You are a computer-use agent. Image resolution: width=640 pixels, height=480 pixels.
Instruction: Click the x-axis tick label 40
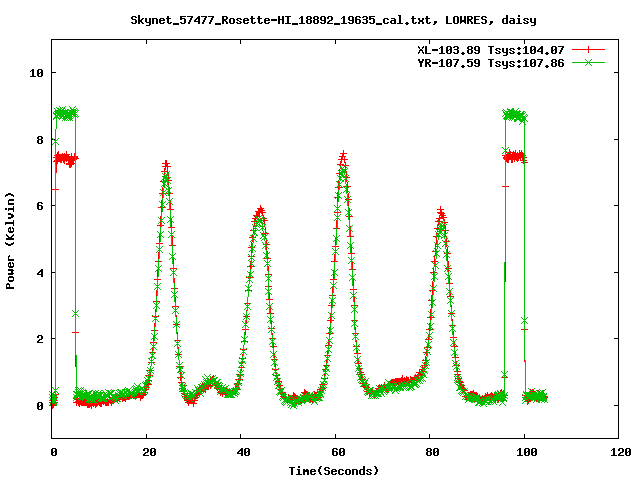[x=244, y=452]
